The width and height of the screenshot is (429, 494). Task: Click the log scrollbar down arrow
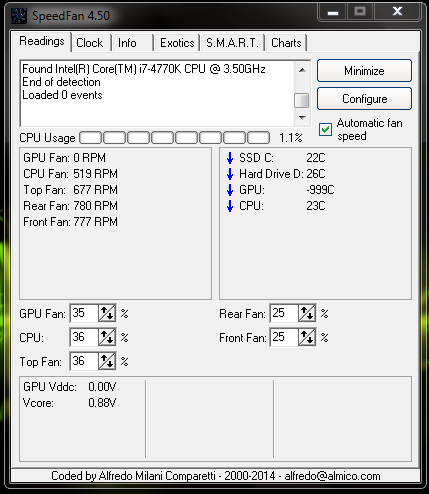(302, 118)
